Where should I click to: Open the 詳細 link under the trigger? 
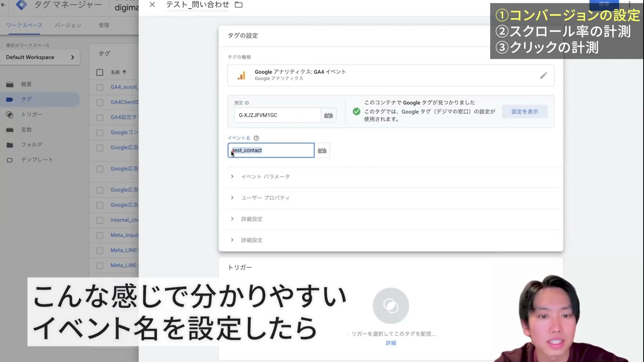point(391,343)
